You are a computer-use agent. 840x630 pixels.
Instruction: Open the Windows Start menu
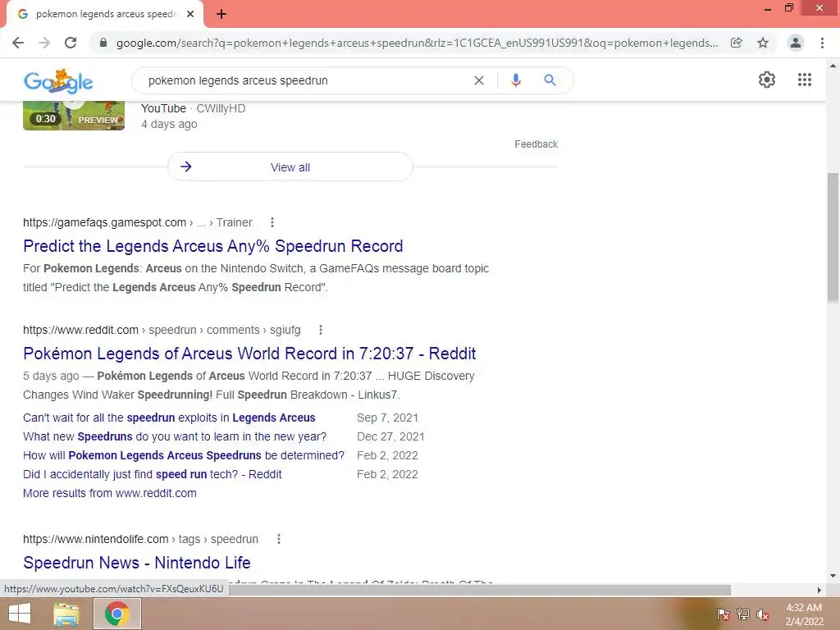[x=20, y=614]
